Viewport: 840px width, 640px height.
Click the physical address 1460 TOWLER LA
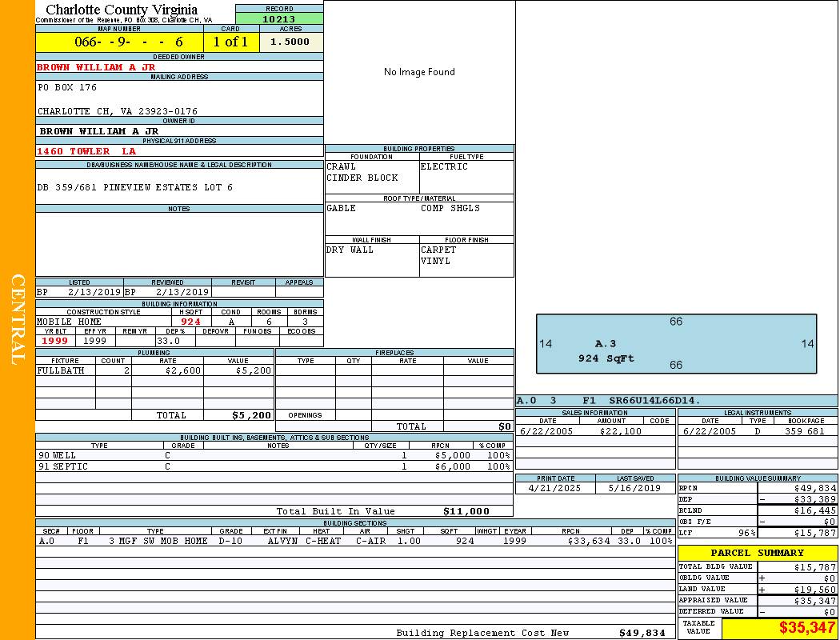[x=86, y=151]
